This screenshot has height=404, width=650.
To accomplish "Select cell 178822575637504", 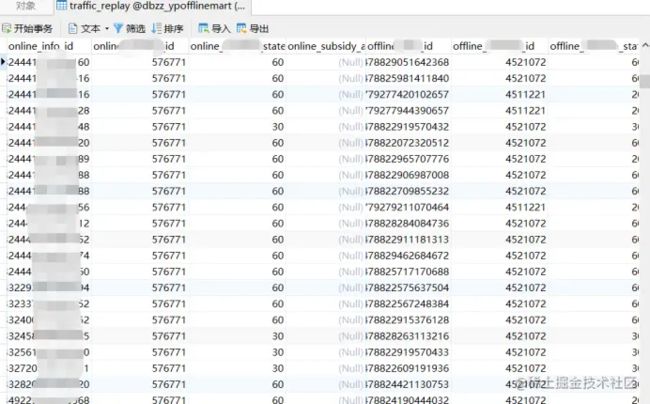I will tap(407, 288).
